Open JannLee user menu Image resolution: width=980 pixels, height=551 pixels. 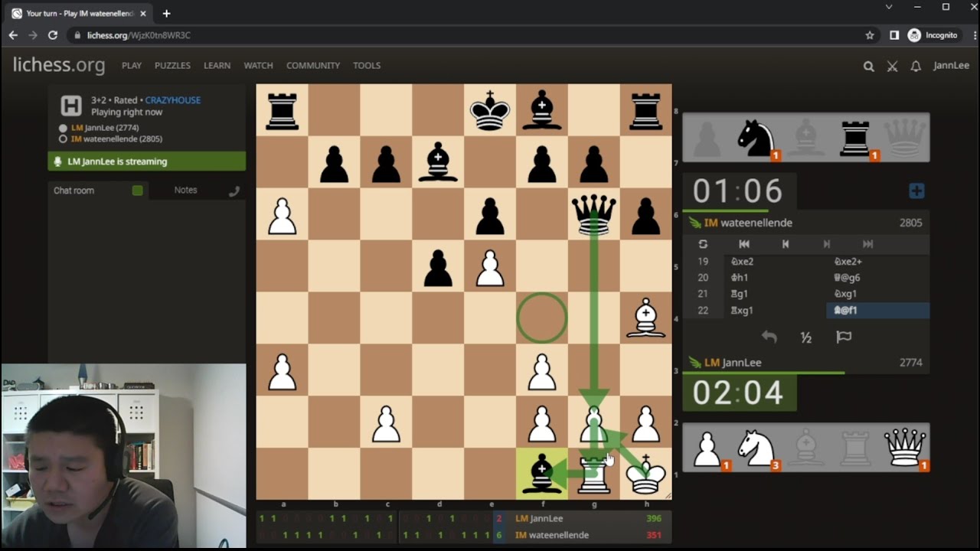coord(951,66)
